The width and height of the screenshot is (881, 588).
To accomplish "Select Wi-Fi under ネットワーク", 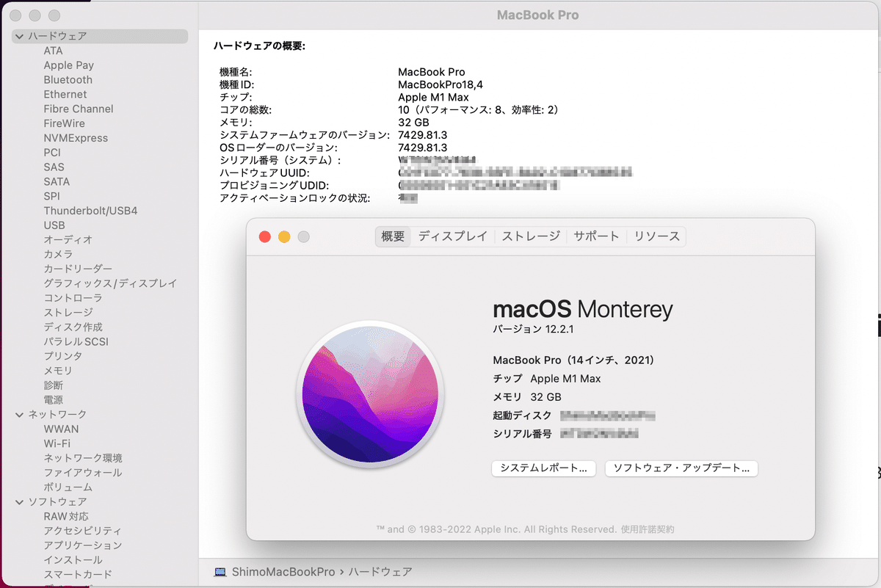I will [x=57, y=443].
